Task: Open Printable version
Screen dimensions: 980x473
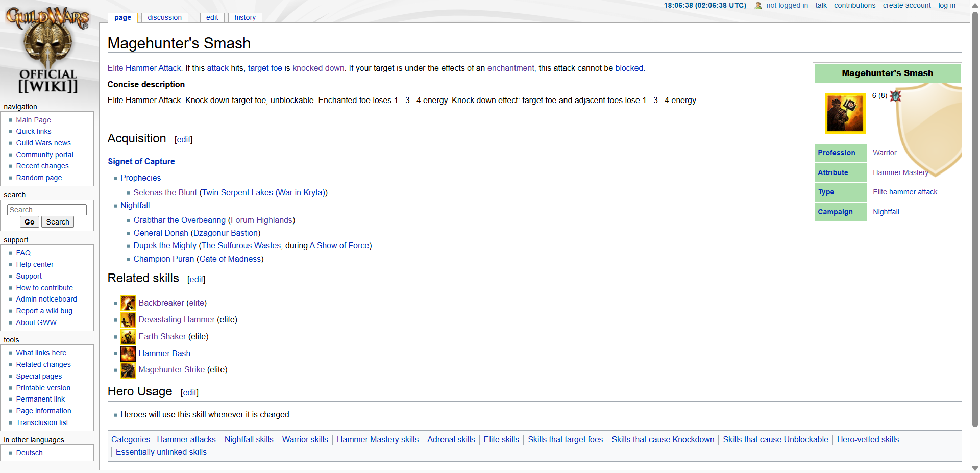Action: point(43,388)
